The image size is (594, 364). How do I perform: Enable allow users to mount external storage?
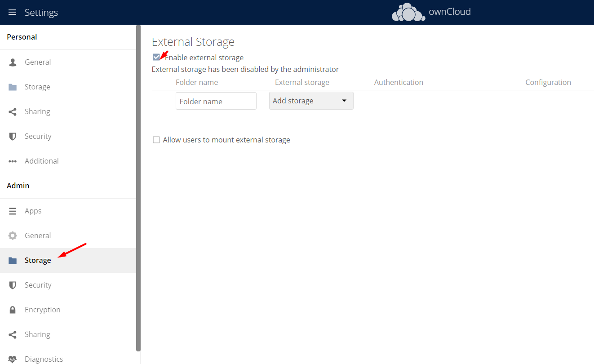[x=156, y=140]
